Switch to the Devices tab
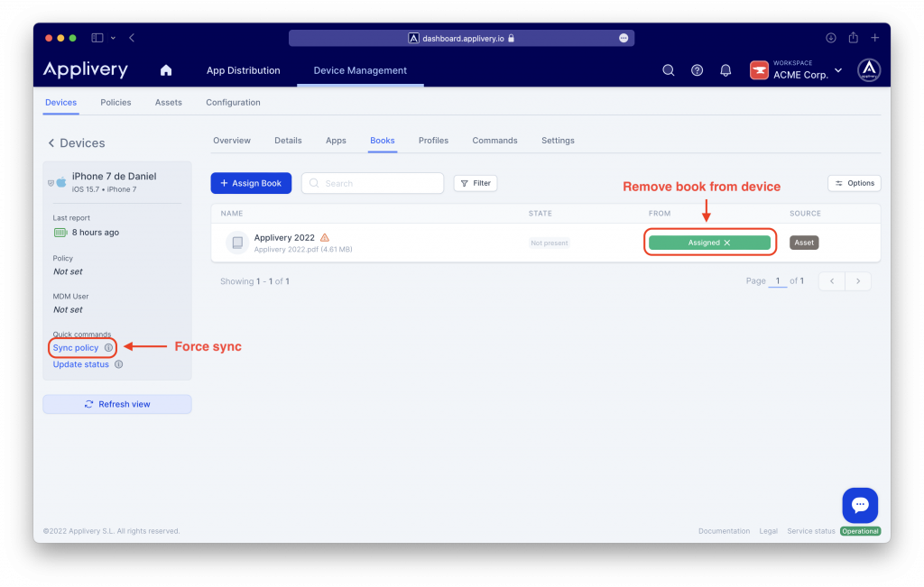 (x=60, y=103)
